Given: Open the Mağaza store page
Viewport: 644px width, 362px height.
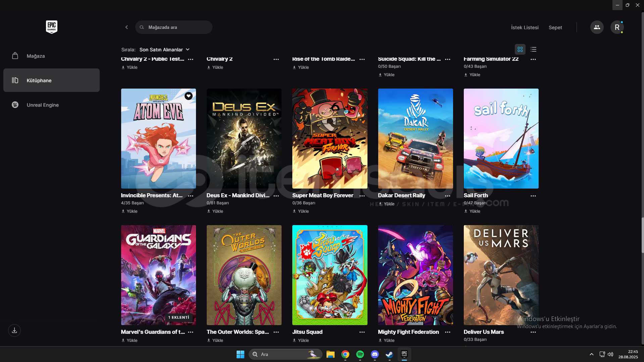Looking at the screenshot, I should pos(51,56).
